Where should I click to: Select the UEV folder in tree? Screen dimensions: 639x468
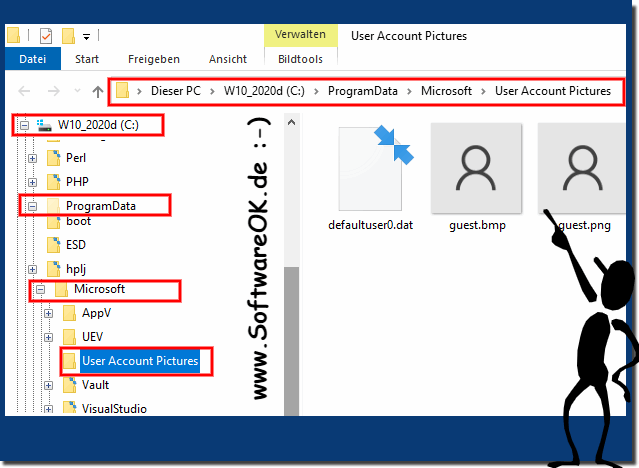(x=93, y=337)
